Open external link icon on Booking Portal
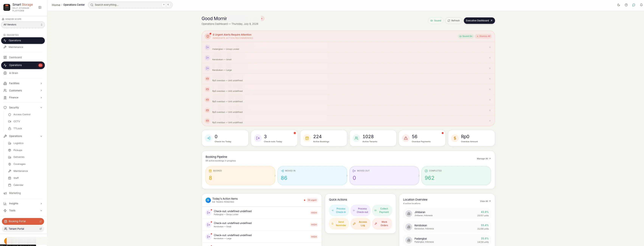Screen dimensions: 644x246 [x=41, y=221]
